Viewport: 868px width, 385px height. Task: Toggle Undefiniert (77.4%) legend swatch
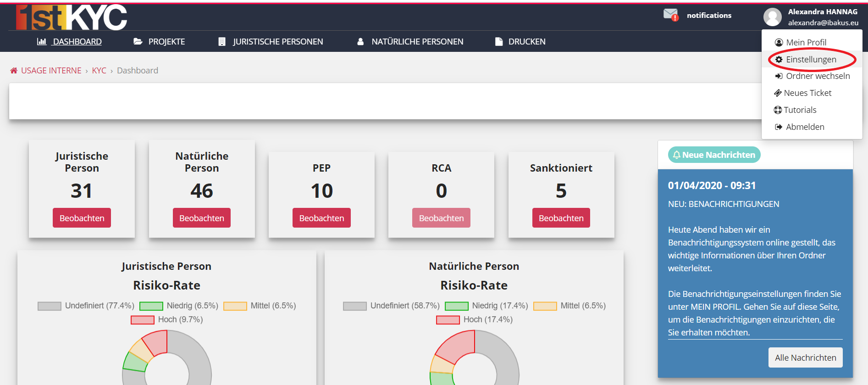tap(50, 306)
